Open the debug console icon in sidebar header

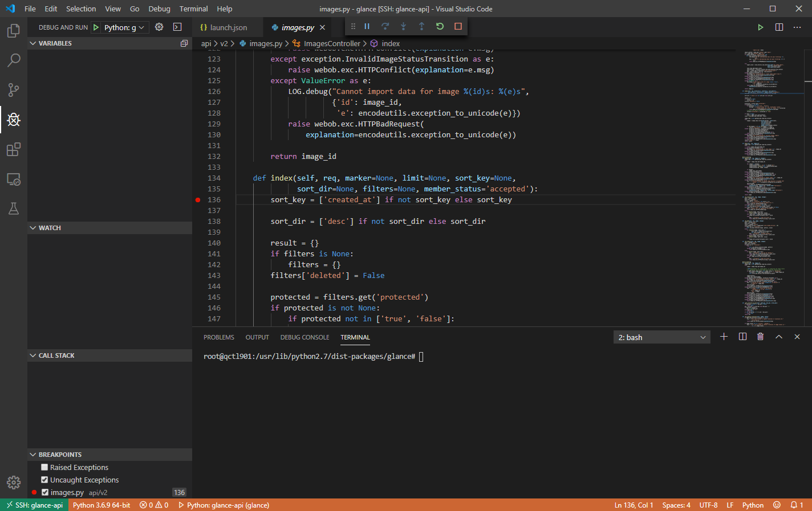click(x=177, y=27)
